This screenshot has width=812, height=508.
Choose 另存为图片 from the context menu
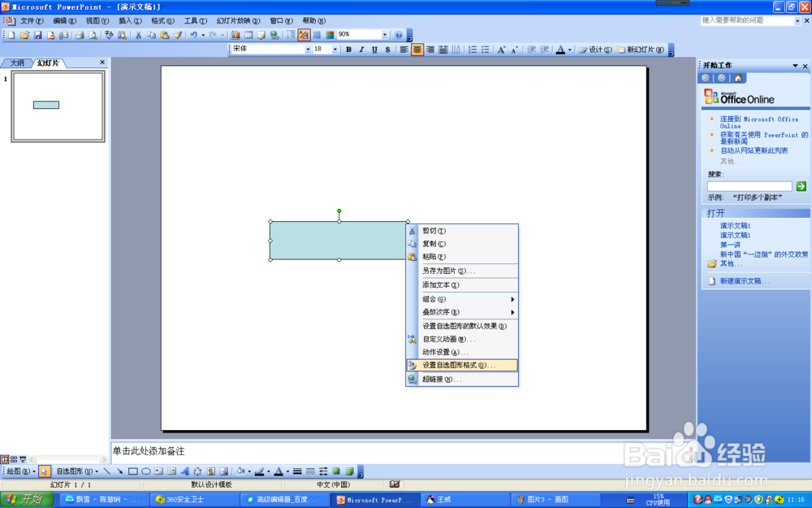tap(462, 271)
